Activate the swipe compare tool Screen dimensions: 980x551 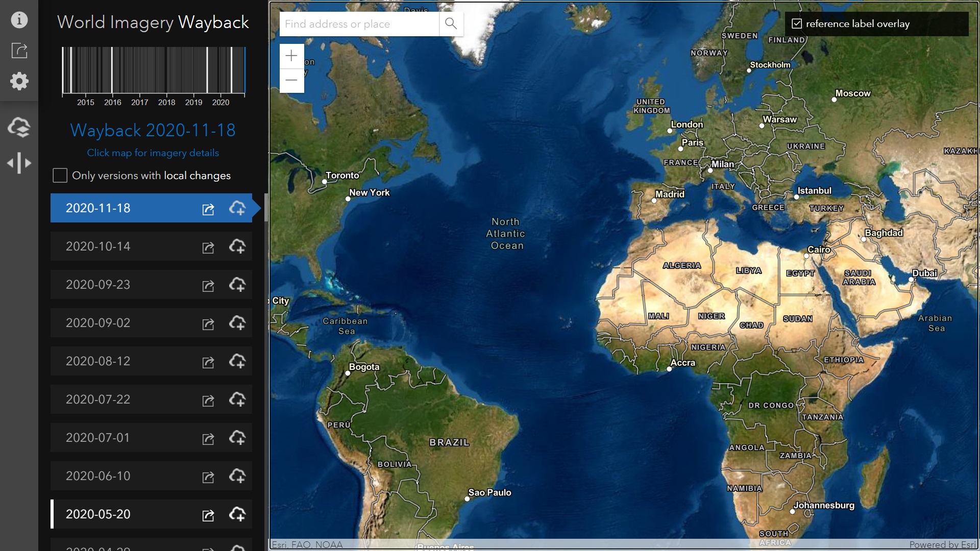tap(19, 163)
